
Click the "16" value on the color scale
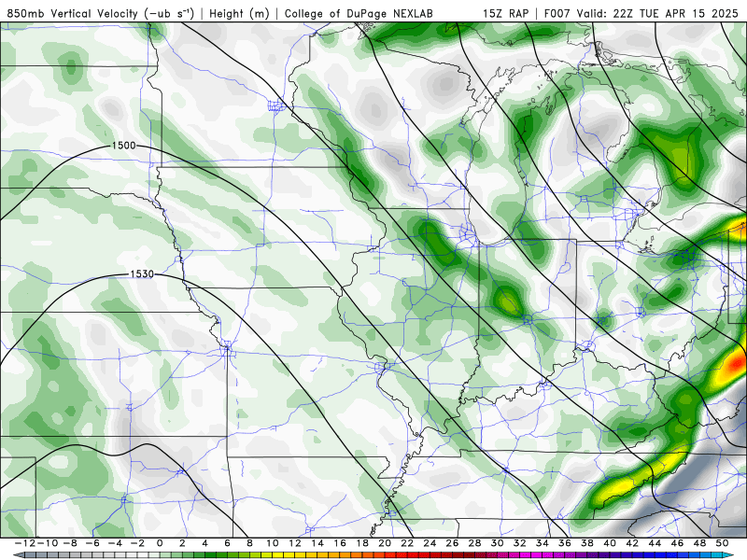pos(340,543)
